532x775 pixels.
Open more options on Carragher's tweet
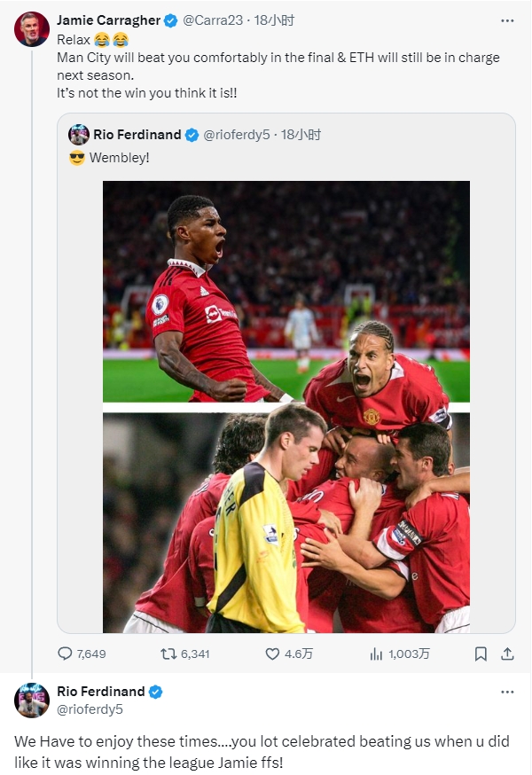(x=506, y=20)
